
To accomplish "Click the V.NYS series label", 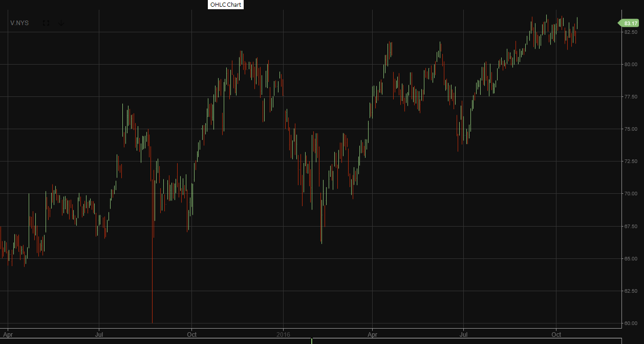I will click(x=19, y=23).
